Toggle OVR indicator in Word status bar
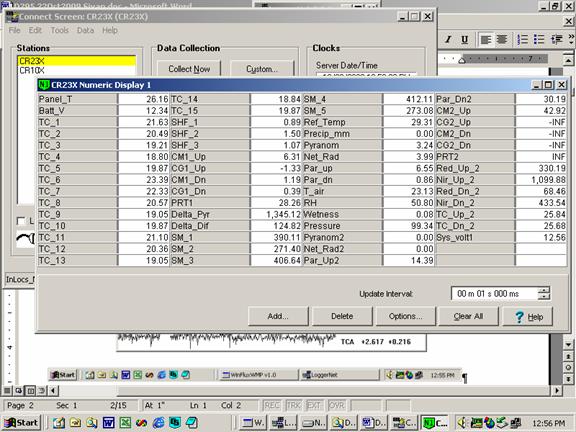Viewport: 576px width, 432px height. tap(336, 406)
